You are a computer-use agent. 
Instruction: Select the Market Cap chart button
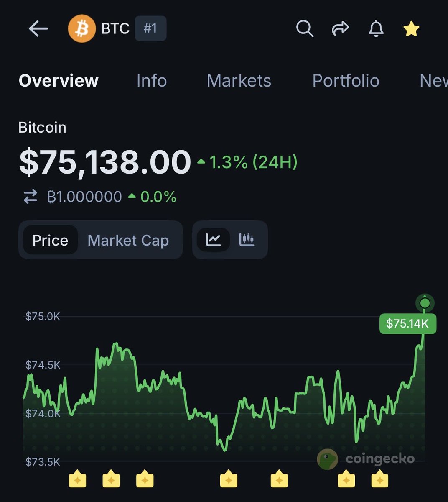point(128,240)
